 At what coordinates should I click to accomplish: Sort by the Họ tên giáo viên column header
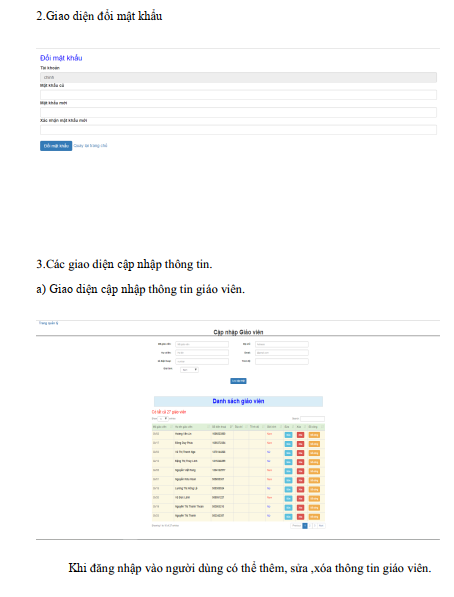point(192,427)
